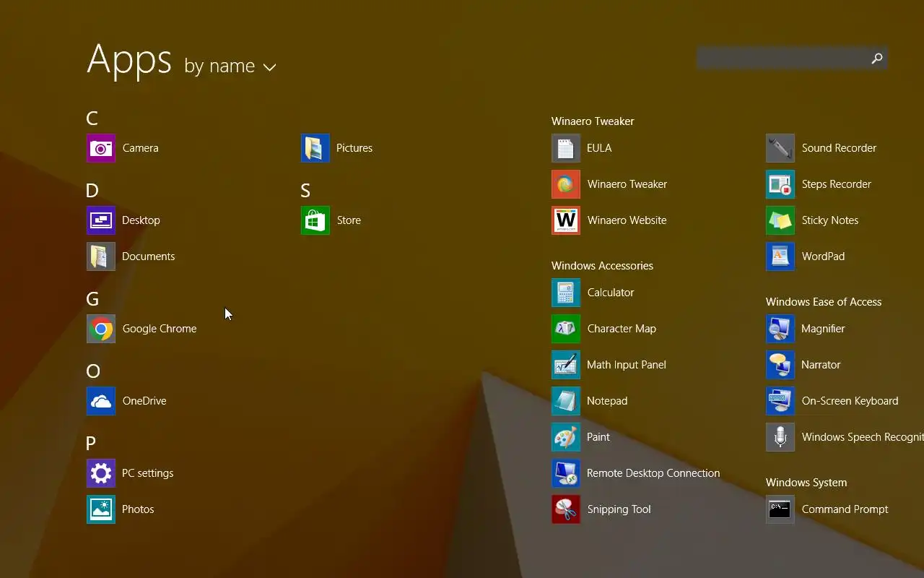Image resolution: width=924 pixels, height=578 pixels.
Task: Open the EULA document icon
Action: tap(566, 148)
